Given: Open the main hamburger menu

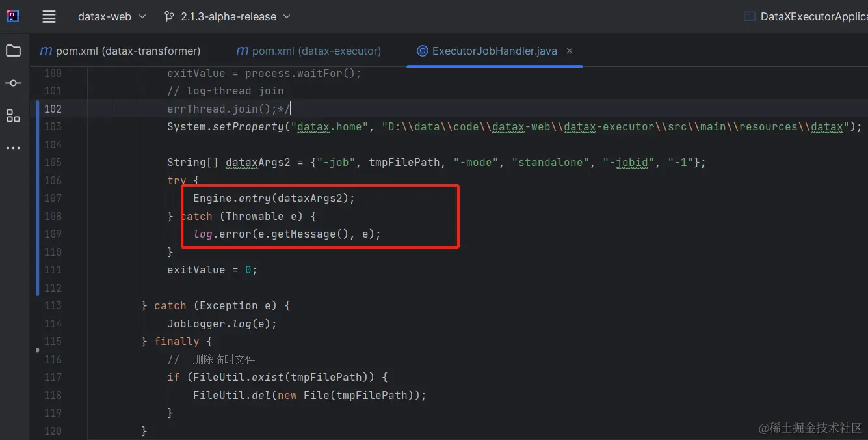Looking at the screenshot, I should point(49,16).
